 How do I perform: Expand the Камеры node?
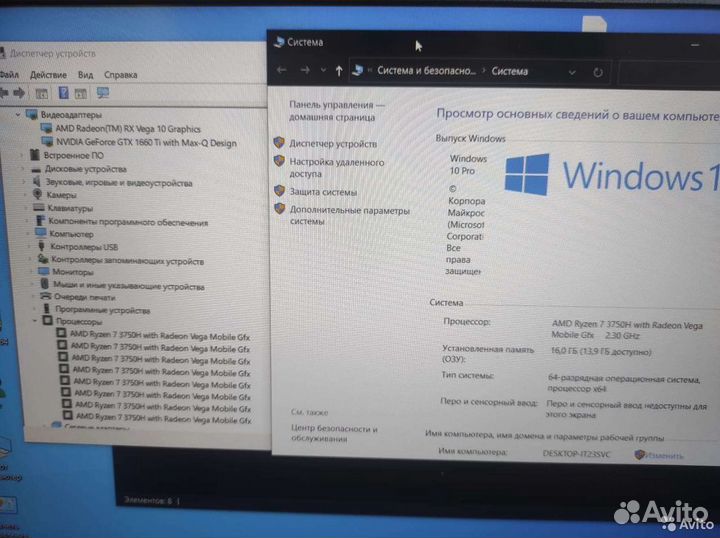click(25, 195)
